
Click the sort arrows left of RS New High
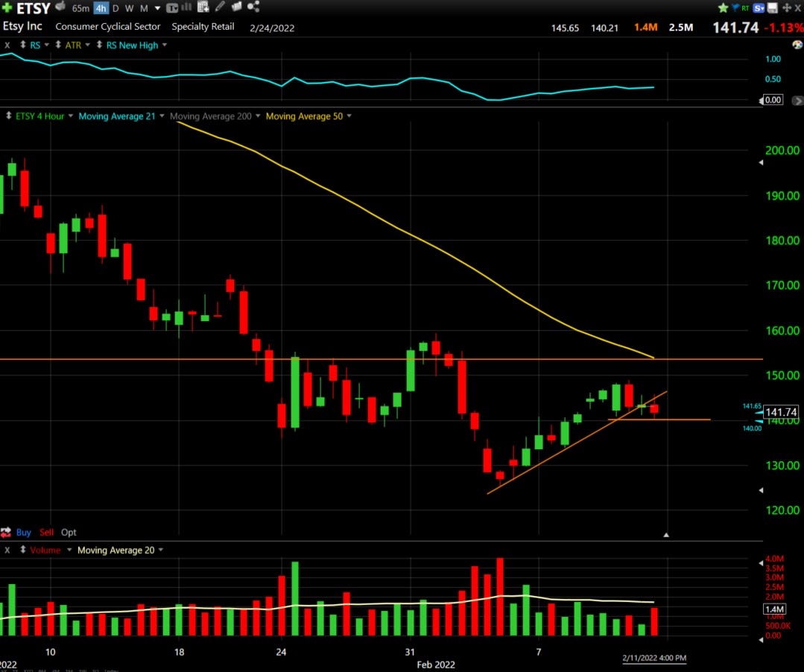(x=99, y=45)
